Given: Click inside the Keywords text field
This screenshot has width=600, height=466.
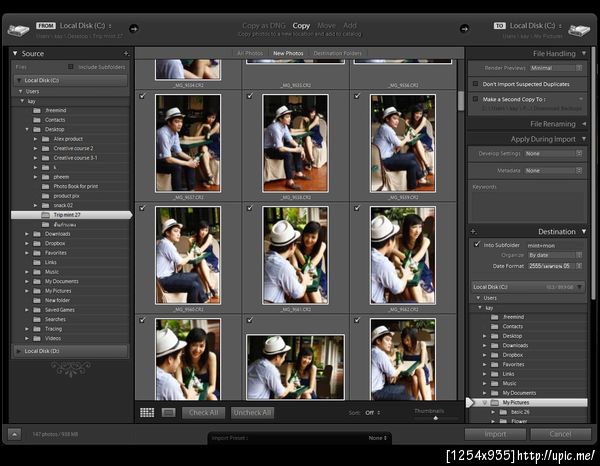Looking at the screenshot, I should (528, 205).
